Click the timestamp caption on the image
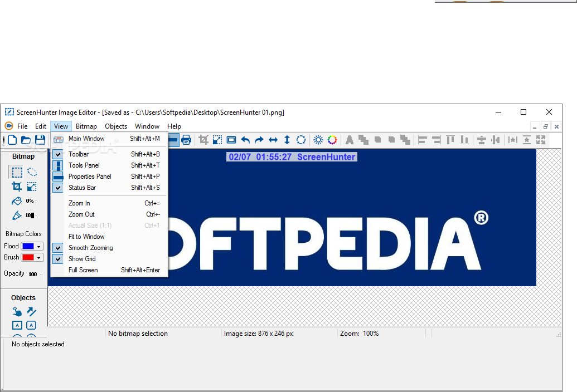The width and height of the screenshot is (577, 392). (292, 157)
